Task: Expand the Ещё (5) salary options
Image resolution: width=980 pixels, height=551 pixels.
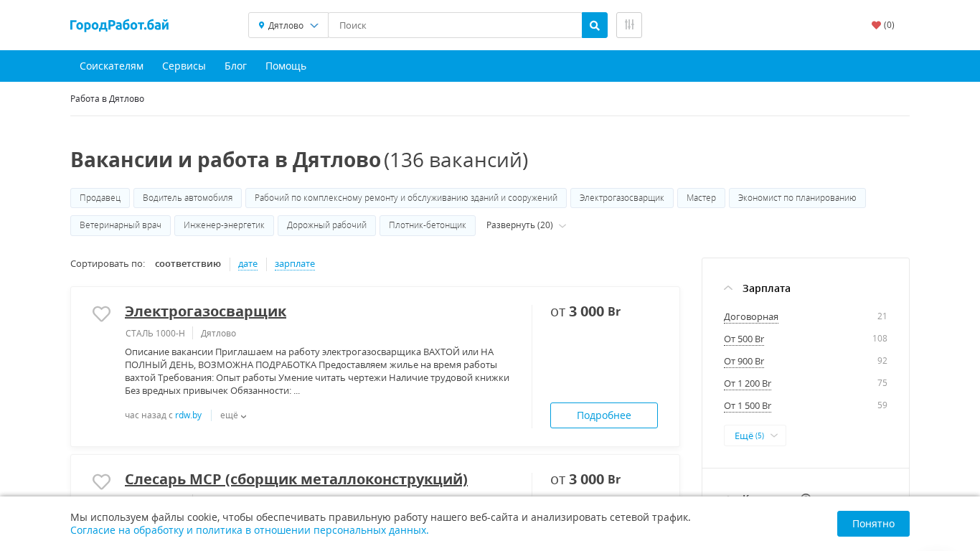Action: pyautogui.click(x=755, y=435)
